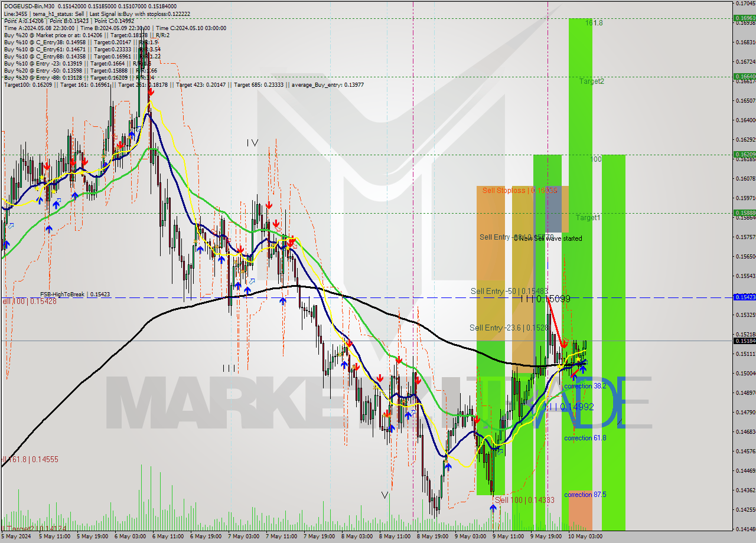Select the 'correction 38.2' label

click(x=585, y=386)
